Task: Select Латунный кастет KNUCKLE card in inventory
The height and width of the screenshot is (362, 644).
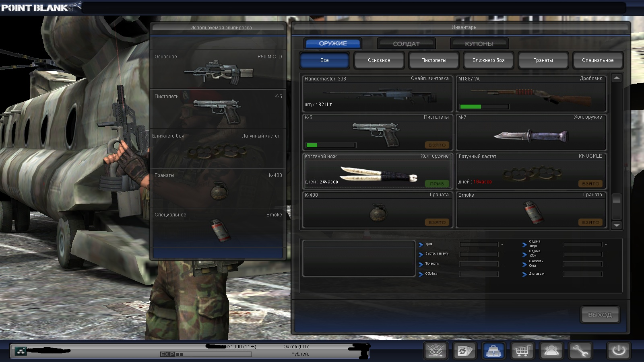Action: [x=531, y=171]
